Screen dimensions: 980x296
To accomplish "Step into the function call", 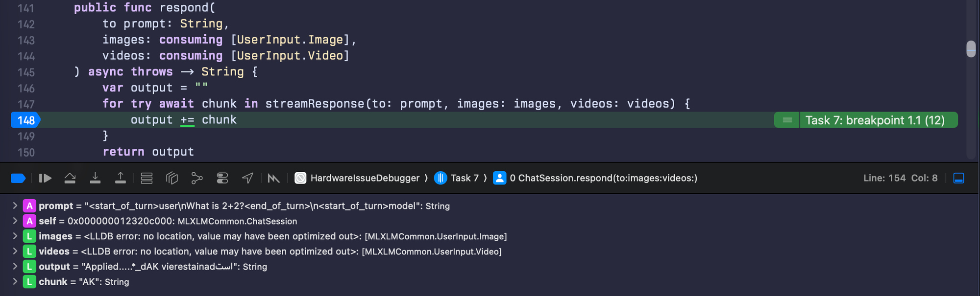I will point(95,178).
